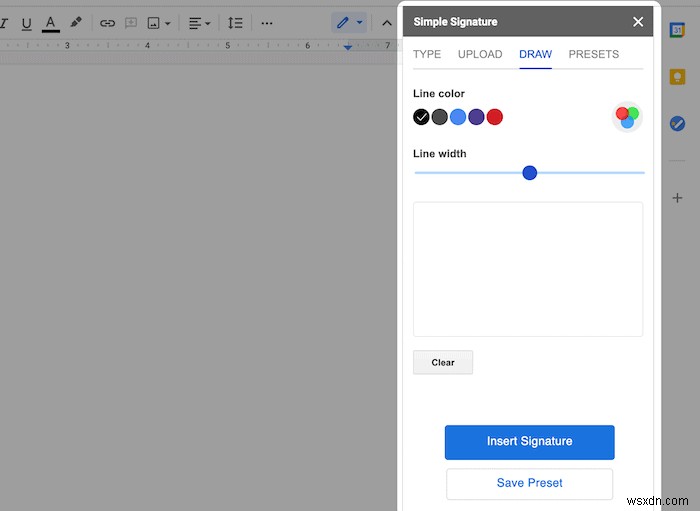Click the text alignment icon
The image size is (700, 511).
(x=195, y=23)
